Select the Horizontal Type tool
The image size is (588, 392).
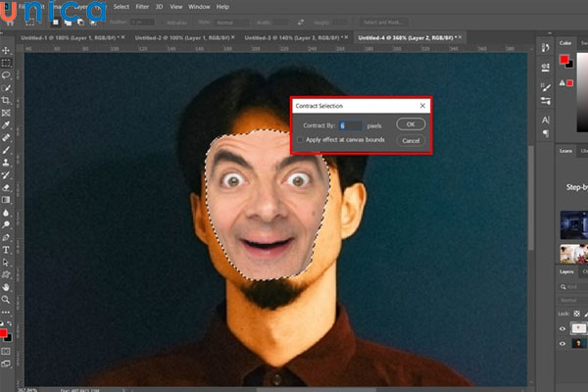6,249
